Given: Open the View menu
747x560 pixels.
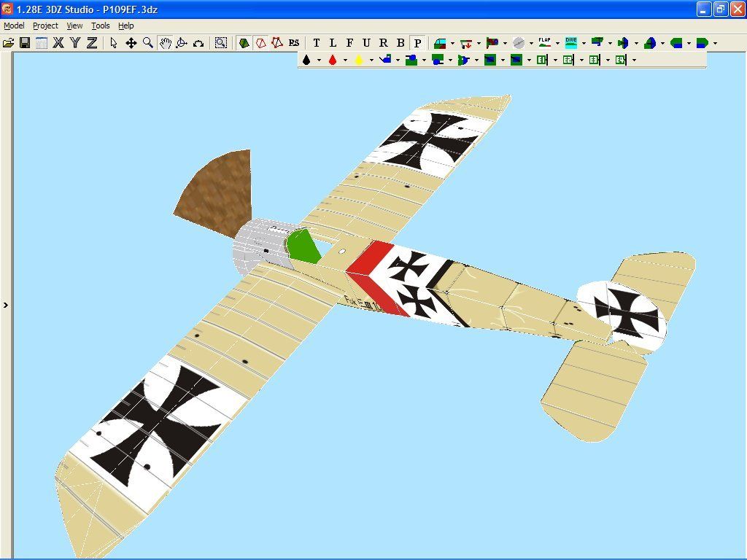Looking at the screenshot, I should coord(74,26).
